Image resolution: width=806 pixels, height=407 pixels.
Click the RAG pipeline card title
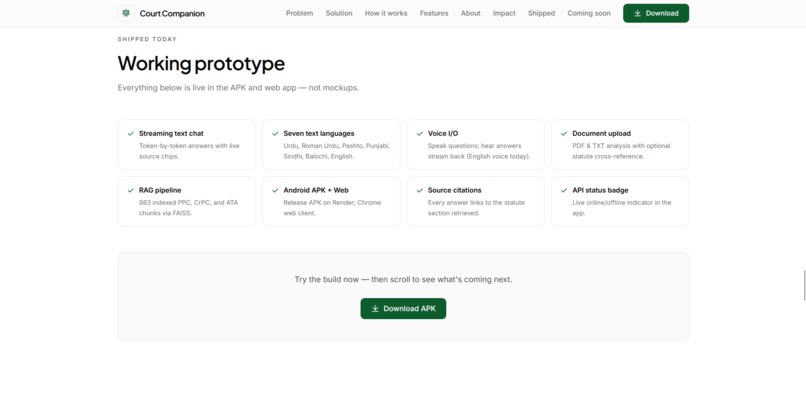pos(160,190)
